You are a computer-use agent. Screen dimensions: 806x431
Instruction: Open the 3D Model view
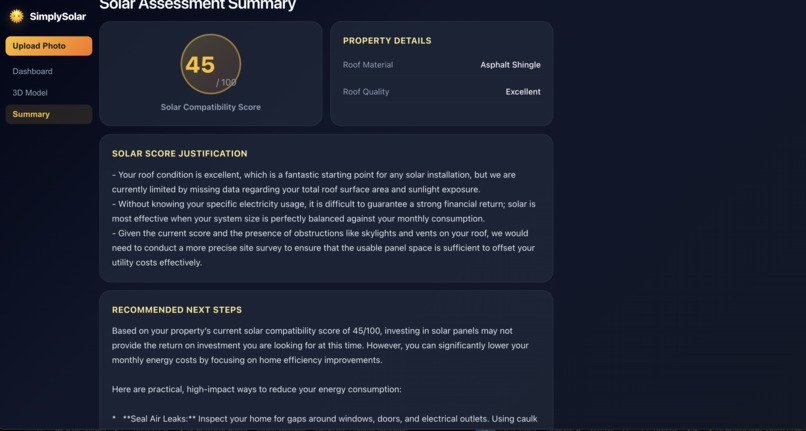[30, 93]
